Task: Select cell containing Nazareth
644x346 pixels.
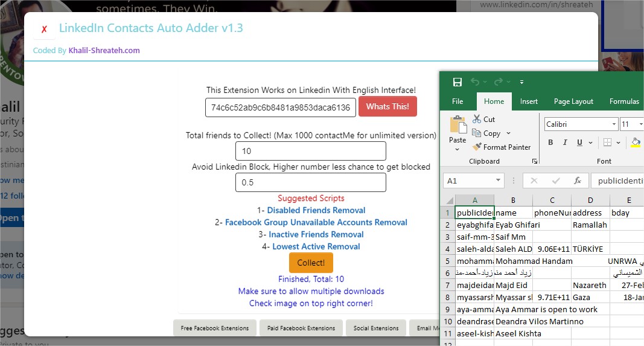Action: tap(591, 285)
